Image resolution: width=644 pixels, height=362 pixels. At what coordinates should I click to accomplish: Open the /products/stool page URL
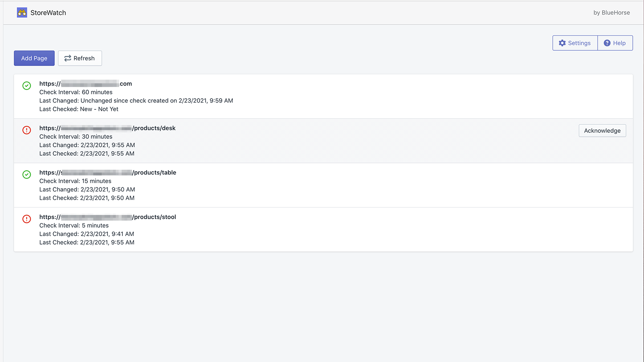coord(108,217)
